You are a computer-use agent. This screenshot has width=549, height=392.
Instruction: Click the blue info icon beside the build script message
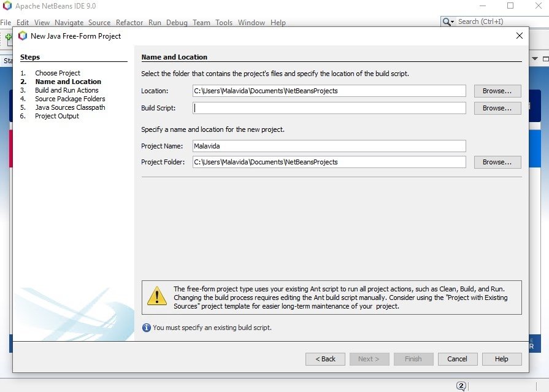coord(147,328)
